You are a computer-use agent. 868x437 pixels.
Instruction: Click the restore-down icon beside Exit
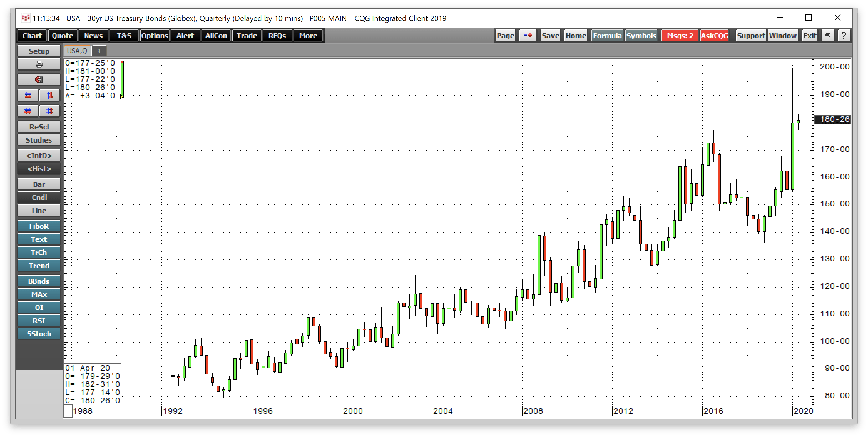pyautogui.click(x=828, y=35)
